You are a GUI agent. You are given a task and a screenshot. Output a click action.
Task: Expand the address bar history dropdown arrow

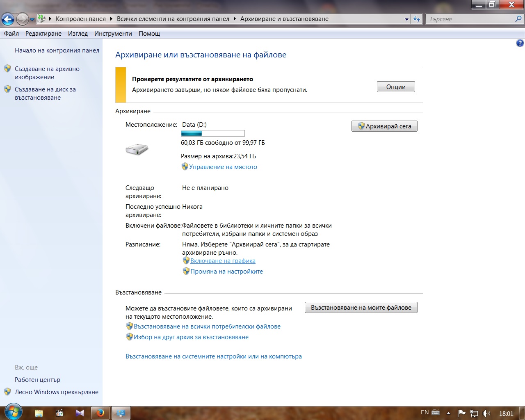pyautogui.click(x=406, y=19)
